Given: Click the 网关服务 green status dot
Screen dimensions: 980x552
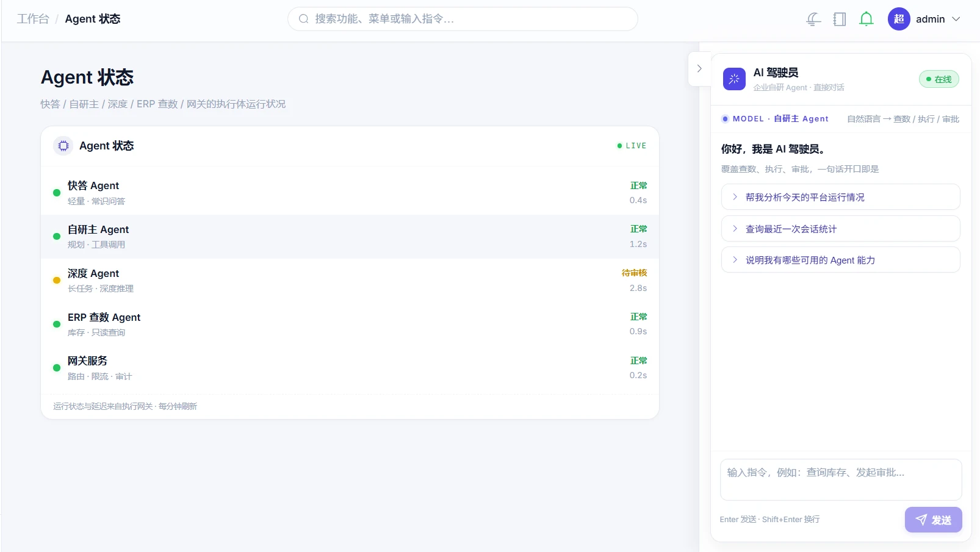Looking at the screenshot, I should point(57,368).
